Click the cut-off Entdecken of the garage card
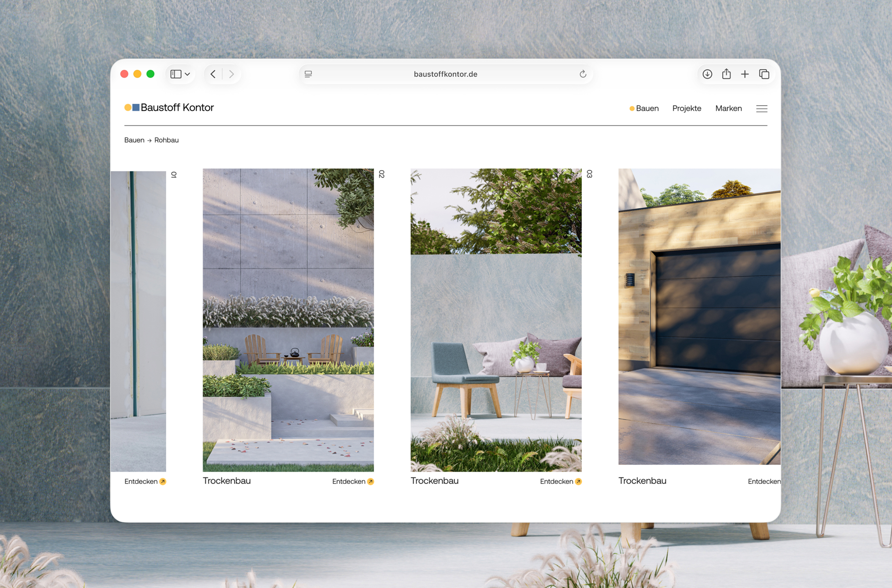Screen dimensions: 892x588 [x=764, y=482]
